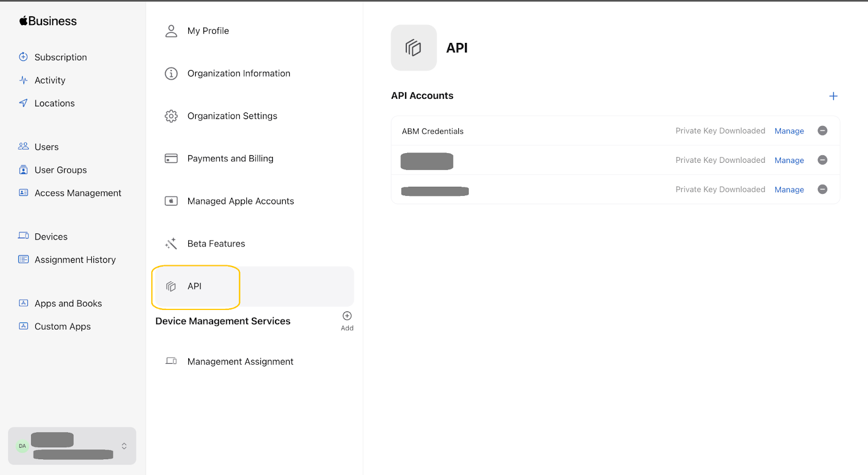The image size is (868, 475).
Task: Select the API preferences item
Action: point(254,286)
